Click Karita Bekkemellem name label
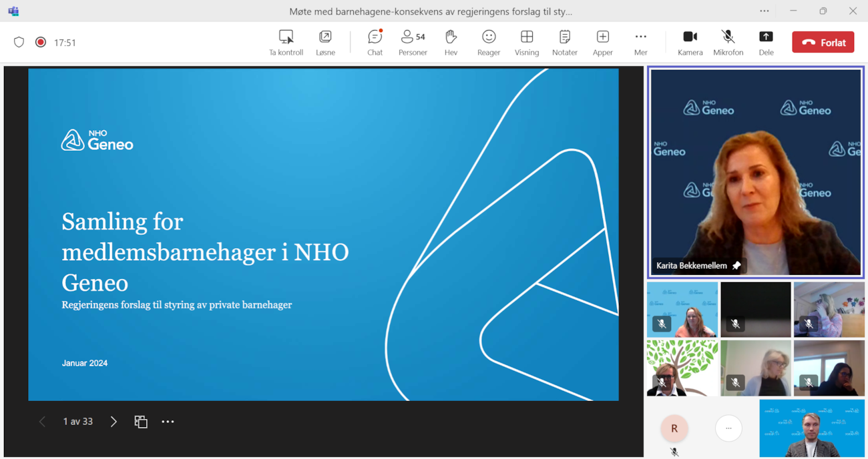Viewport: 868px width, 459px height. [692, 266]
